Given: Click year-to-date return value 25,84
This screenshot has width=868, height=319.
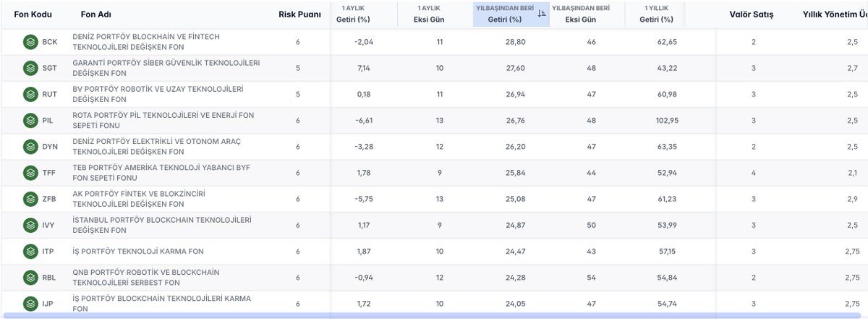Looking at the screenshot, I should click(515, 173).
